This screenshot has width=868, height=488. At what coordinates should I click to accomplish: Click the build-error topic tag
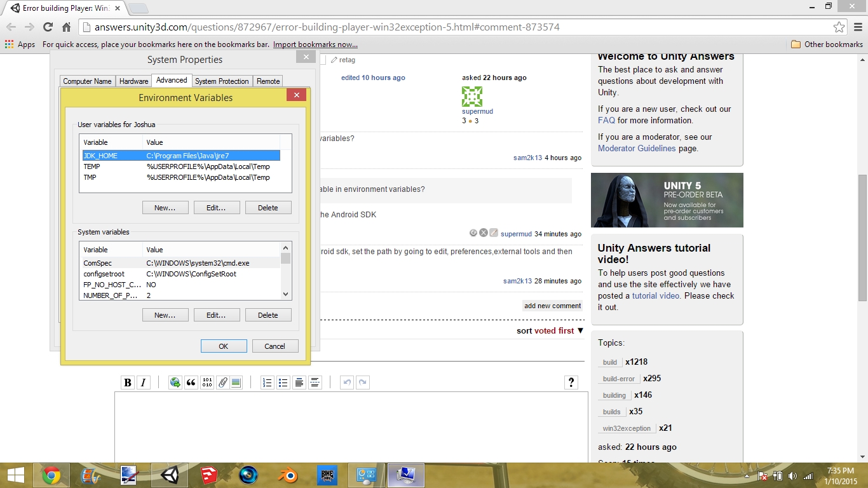[x=619, y=379]
